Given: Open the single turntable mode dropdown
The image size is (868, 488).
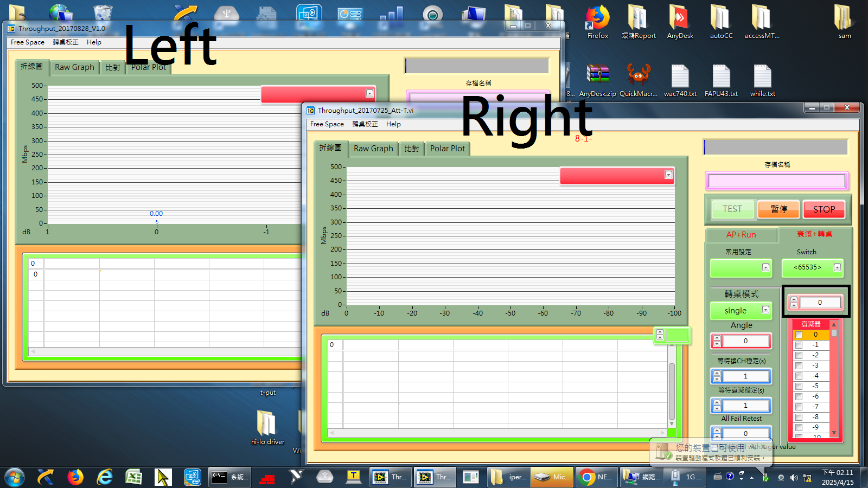Looking at the screenshot, I should tap(765, 310).
